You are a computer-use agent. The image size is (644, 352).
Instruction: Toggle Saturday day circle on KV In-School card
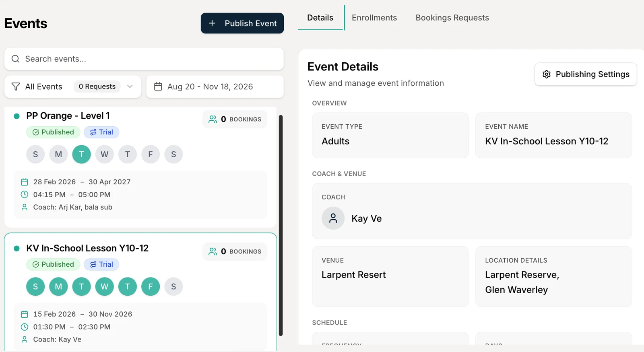click(x=173, y=287)
